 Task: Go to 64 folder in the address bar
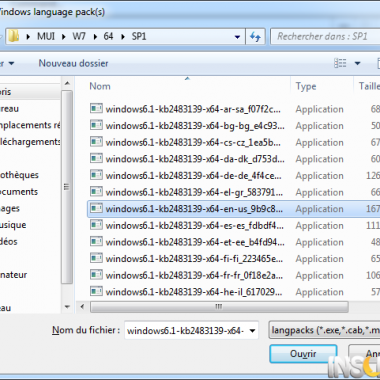(108, 36)
